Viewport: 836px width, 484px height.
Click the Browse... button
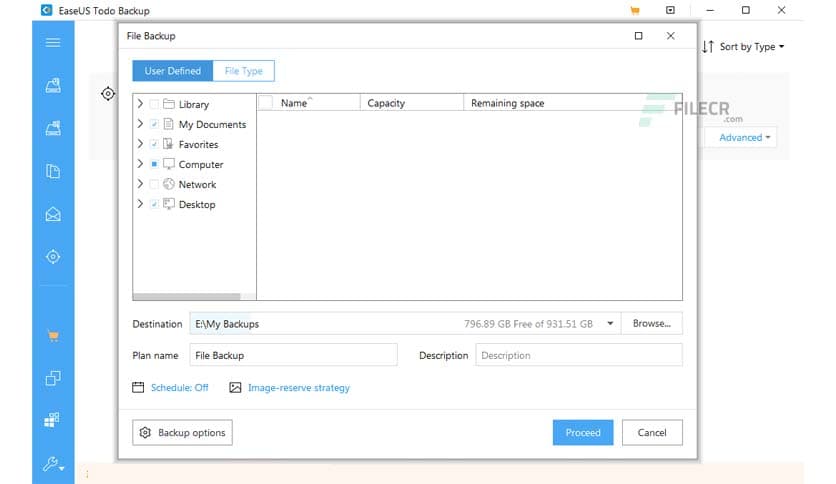point(652,324)
